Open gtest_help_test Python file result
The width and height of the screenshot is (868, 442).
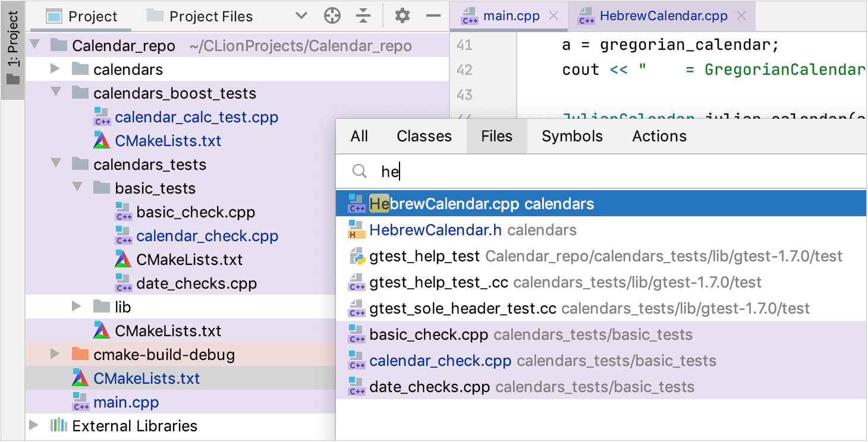(601, 256)
